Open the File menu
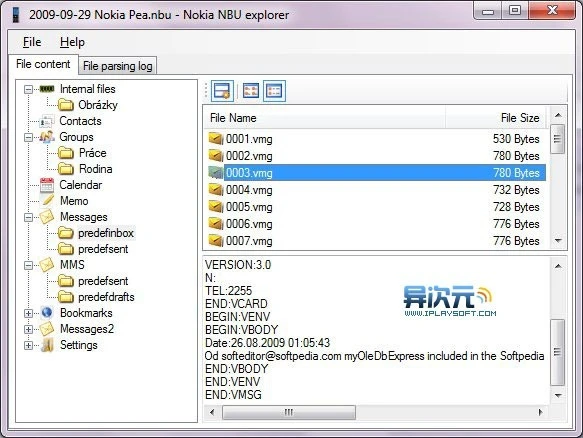 [32, 42]
